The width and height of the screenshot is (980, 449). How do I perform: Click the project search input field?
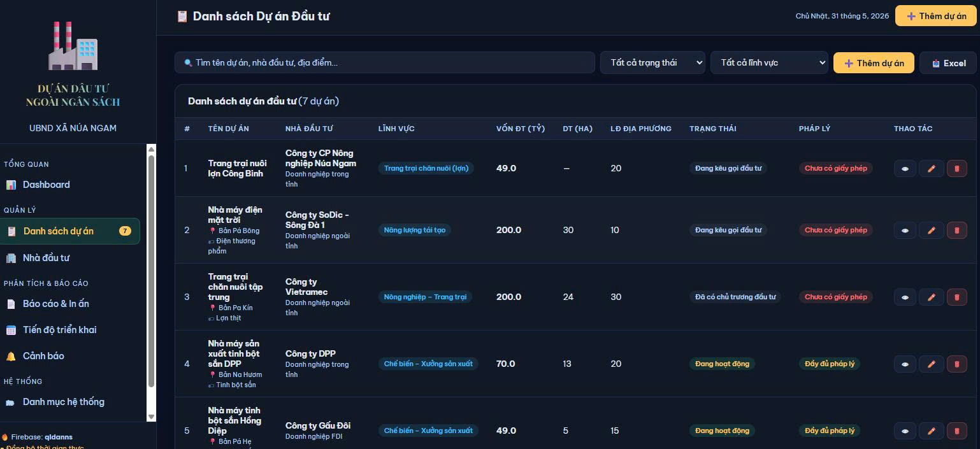point(384,62)
